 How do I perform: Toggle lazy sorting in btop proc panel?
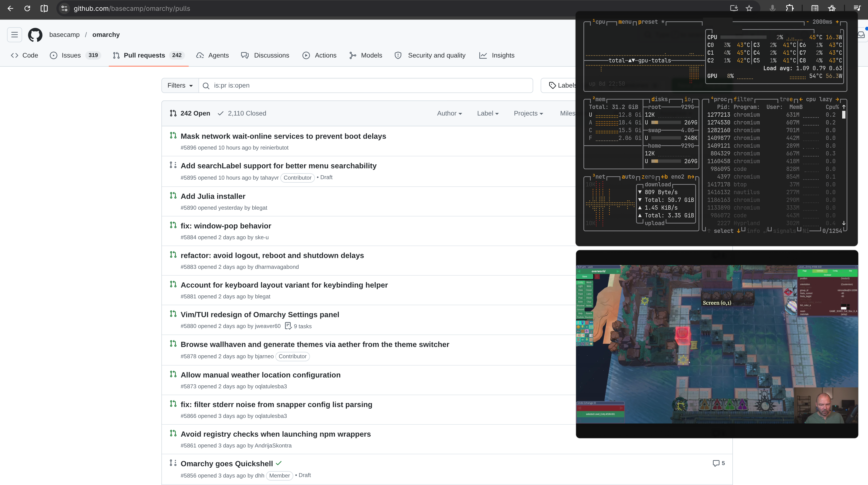[825, 99]
